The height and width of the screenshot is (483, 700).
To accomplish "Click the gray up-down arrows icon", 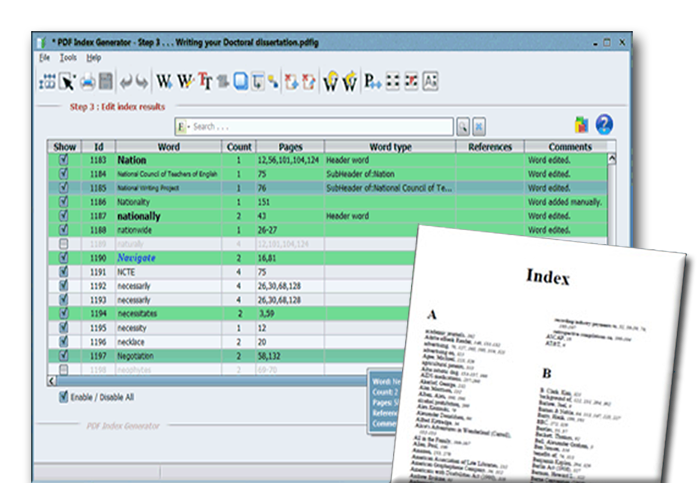I will [223, 82].
